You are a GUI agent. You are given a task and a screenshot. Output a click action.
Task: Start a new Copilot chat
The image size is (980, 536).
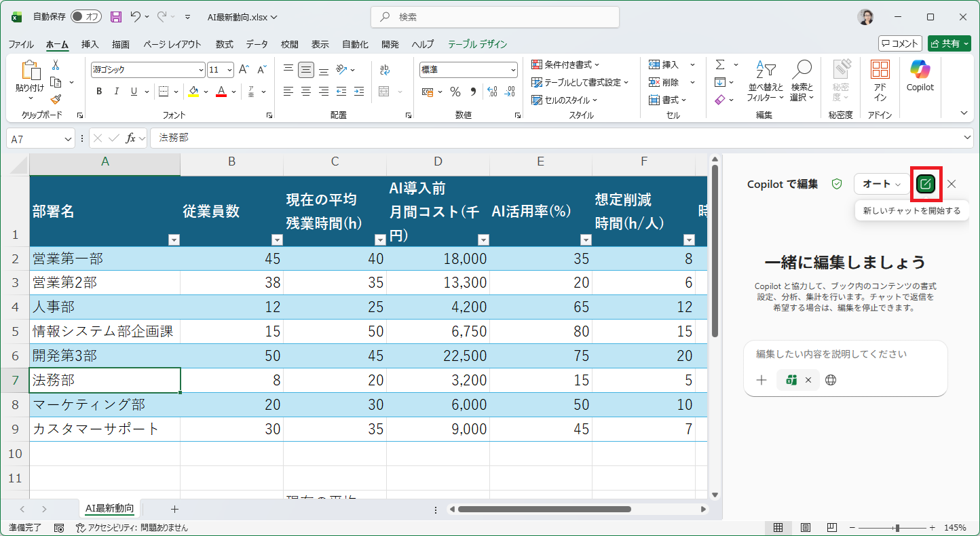[925, 184]
